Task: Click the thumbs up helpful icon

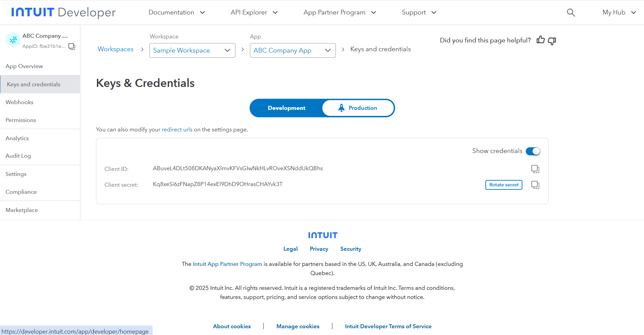Action: tap(541, 40)
